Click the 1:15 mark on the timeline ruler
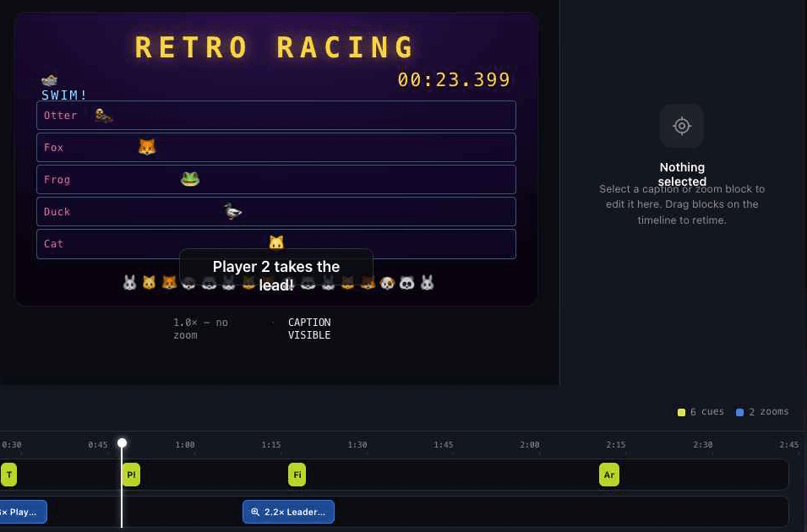Viewport: 807px width, 532px height. (x=270, y=444)
